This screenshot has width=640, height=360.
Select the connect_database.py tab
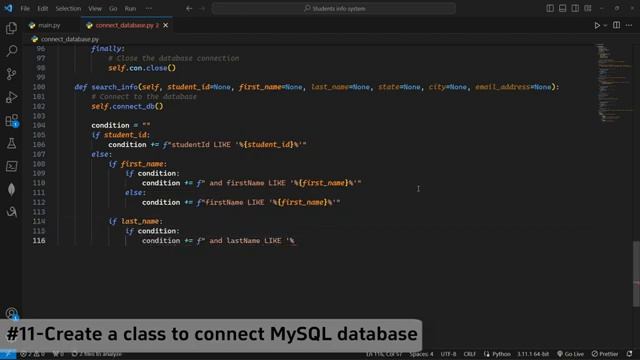click(124, 25)
